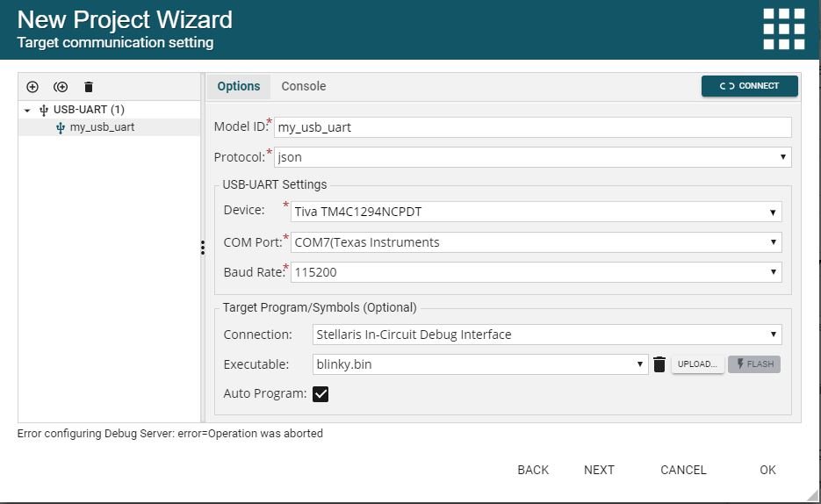The image size is (821, 504).
Task: Collapse the USB-UART tree node
Action: 27,111
